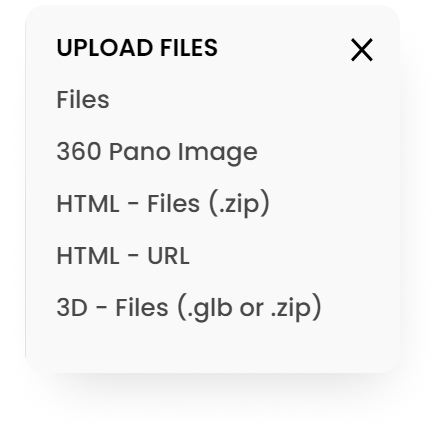Open the generic Files uploader
Viewport: 445px width, 438px height.
[x=83, y=100]
